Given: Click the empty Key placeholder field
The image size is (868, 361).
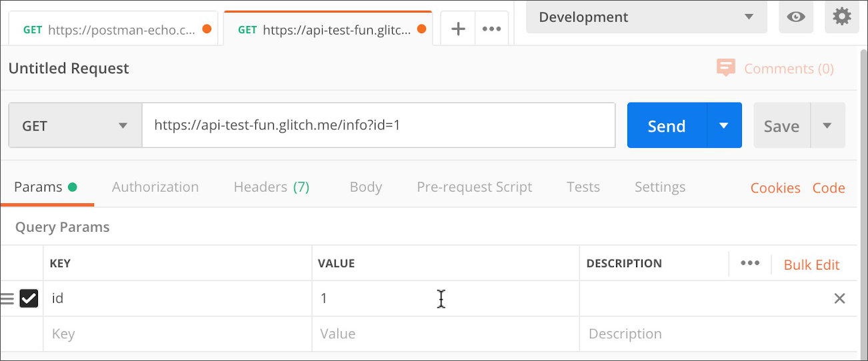Looking at the screenshot, I should 177,334.
